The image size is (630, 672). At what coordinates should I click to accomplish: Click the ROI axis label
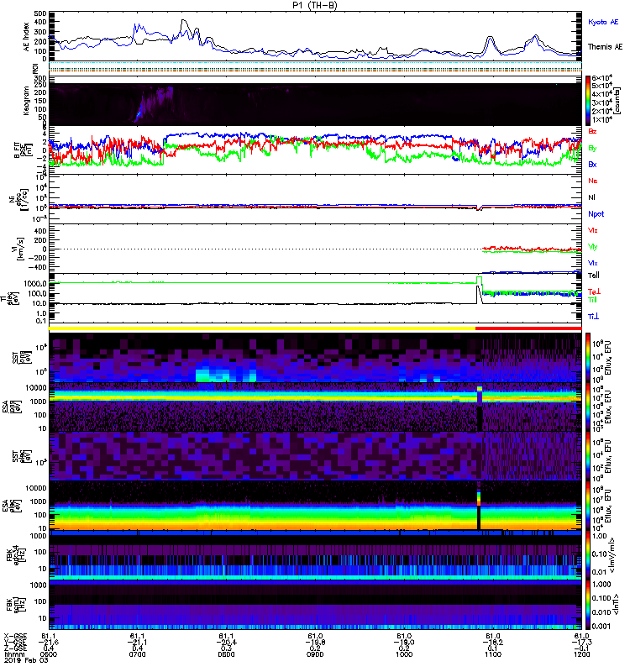(36, 69)
